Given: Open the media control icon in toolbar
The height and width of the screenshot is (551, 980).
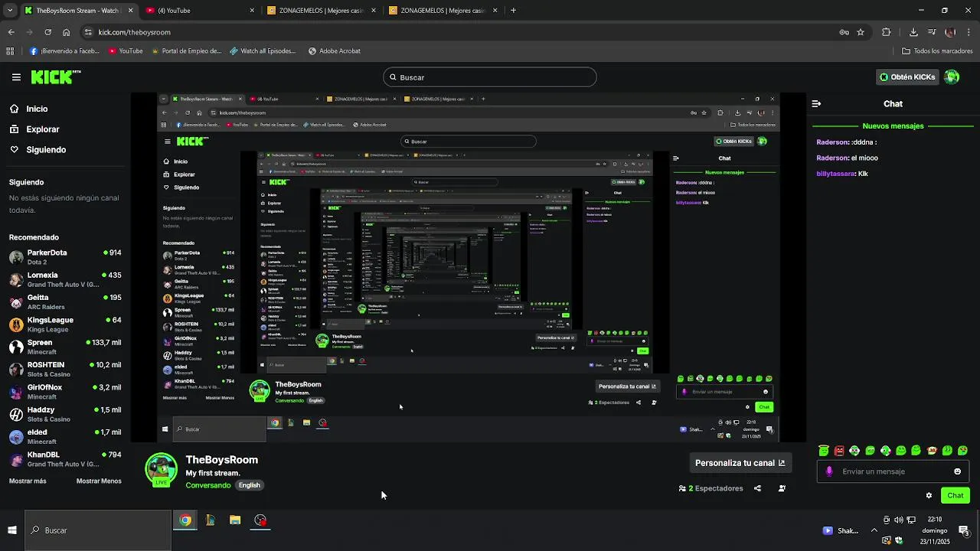Looking at the screenshot, I should (x=932, y=32).
